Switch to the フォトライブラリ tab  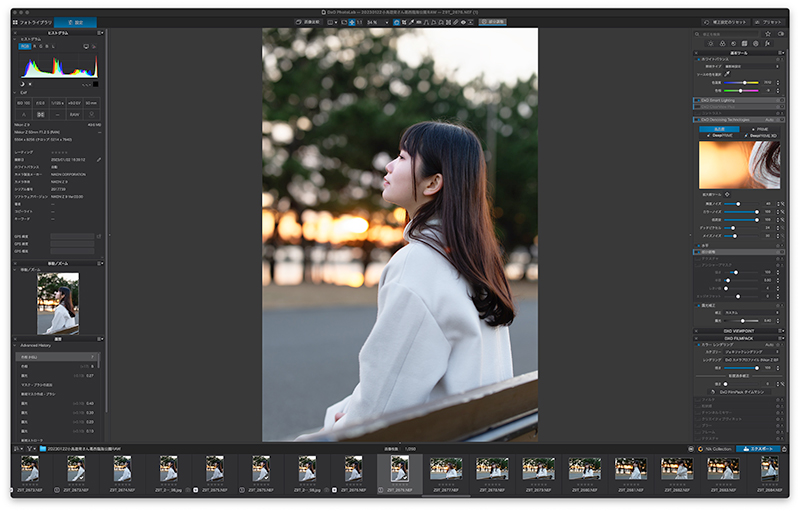coord(33,22)
